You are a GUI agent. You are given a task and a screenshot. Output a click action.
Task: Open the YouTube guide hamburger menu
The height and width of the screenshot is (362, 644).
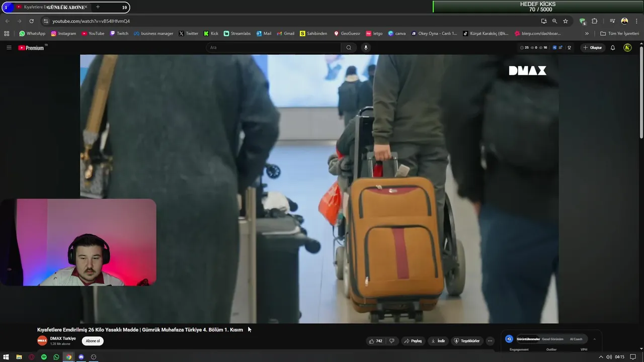coord(9,48)
